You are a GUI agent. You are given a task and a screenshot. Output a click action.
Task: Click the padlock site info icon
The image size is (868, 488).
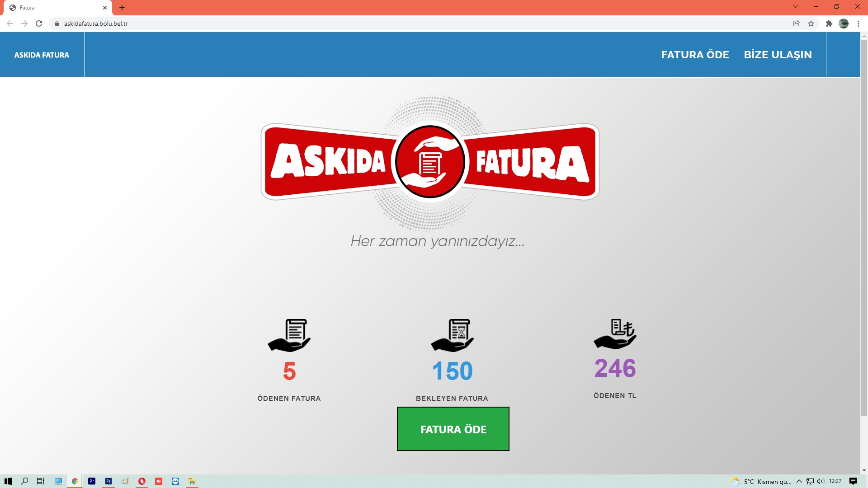[x=57, y=23]
